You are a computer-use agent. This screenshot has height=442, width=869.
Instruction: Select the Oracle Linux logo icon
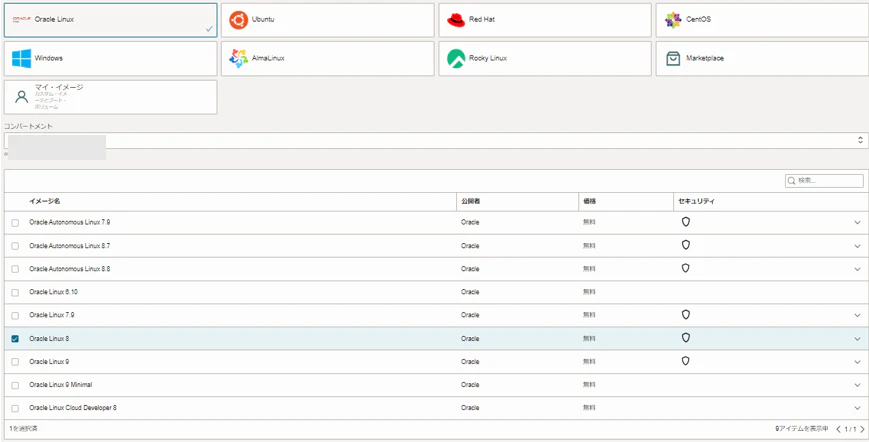coord(21,19)
